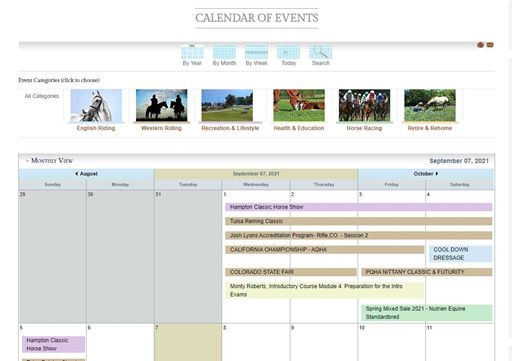The height and width of the screenshot is (361, 512).
Task: Select the Retire & Rehome category image
Action: point(430,105)
